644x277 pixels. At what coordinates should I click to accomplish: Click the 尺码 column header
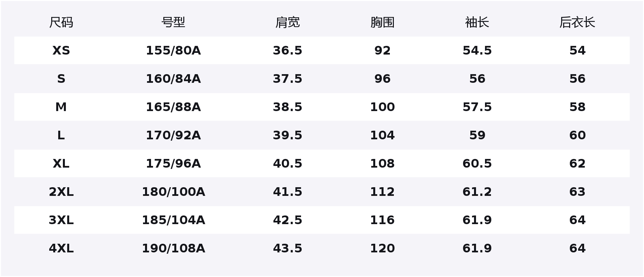(x=61, y=23)
